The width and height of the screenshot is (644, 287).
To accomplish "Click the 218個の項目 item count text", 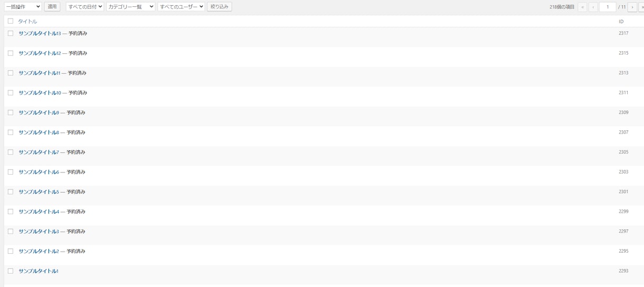I will (562, 7).
